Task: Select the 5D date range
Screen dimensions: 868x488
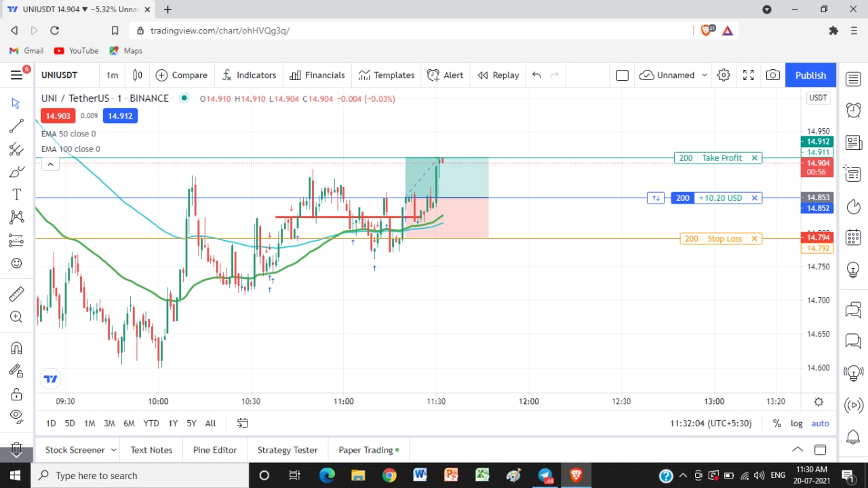Action: tap(70, 423)
